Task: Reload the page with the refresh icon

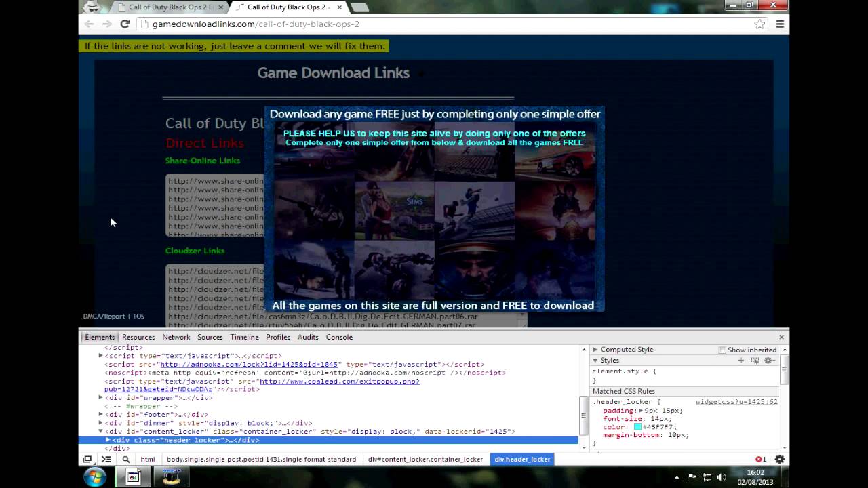Action: click(125, 24)
